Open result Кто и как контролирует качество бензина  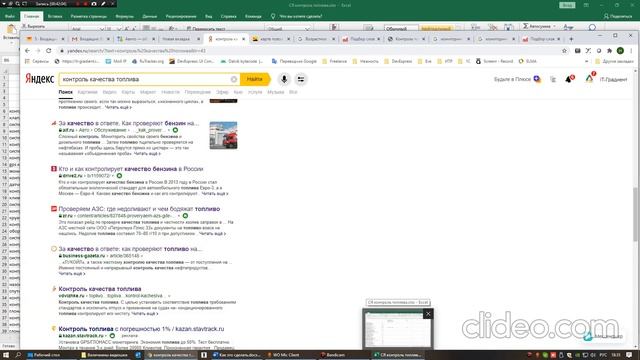(131, 169)
